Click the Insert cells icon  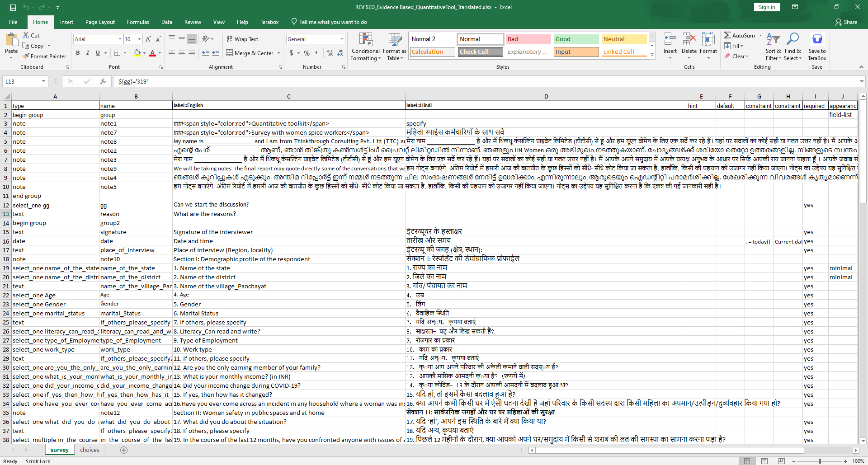tap(670, 40)
